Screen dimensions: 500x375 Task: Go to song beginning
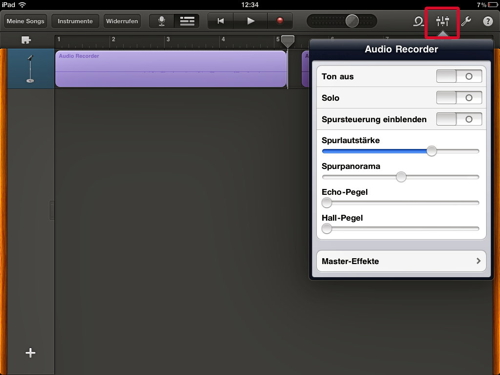(221, 21)
